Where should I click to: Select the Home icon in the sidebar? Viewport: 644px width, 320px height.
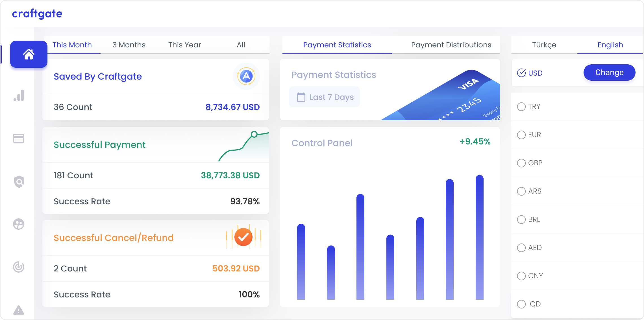tap(28, 54)
